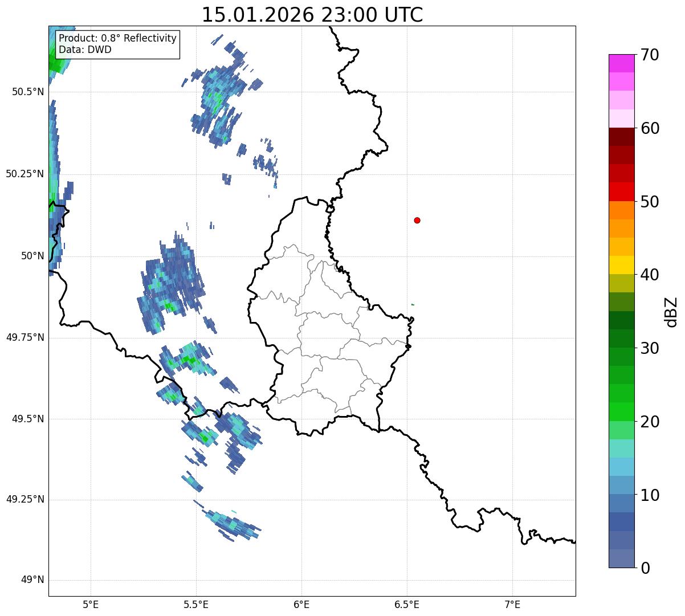Click the bright red swatch above 50 dBZ
Screen dimensions: 685x616
coord(622,191)
